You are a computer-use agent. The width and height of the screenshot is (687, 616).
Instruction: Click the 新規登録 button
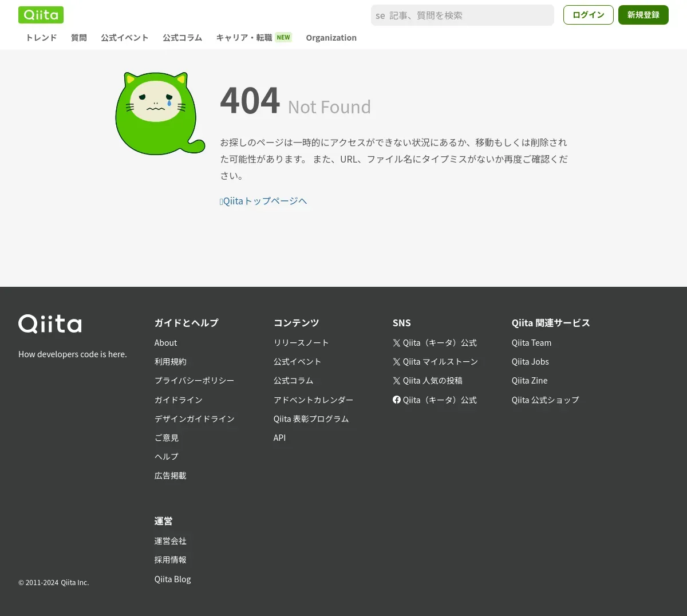643,15
